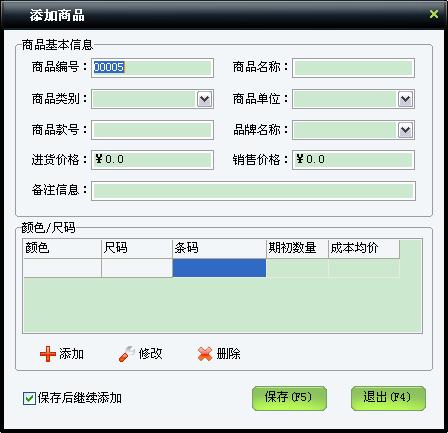Click the 销售价格 price field
The image size is (448, 433).
click(353, 160)
